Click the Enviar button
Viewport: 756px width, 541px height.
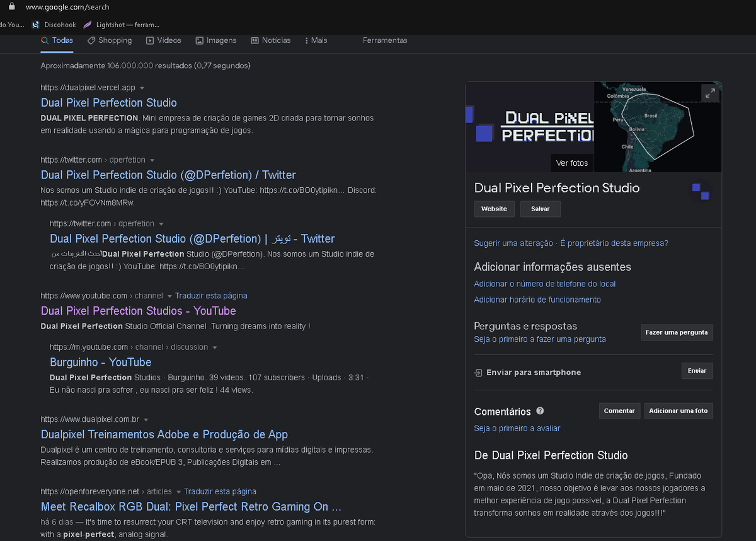(x=697, y=371)
